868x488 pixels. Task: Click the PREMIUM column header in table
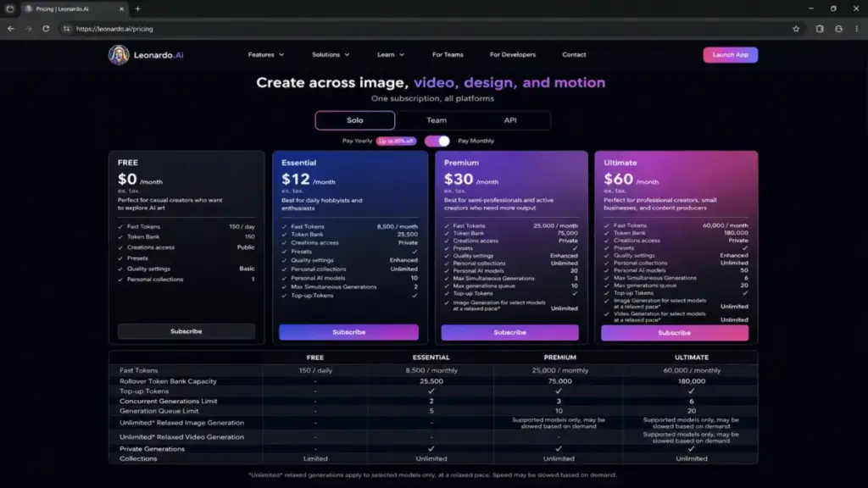(x=559, y=358)
